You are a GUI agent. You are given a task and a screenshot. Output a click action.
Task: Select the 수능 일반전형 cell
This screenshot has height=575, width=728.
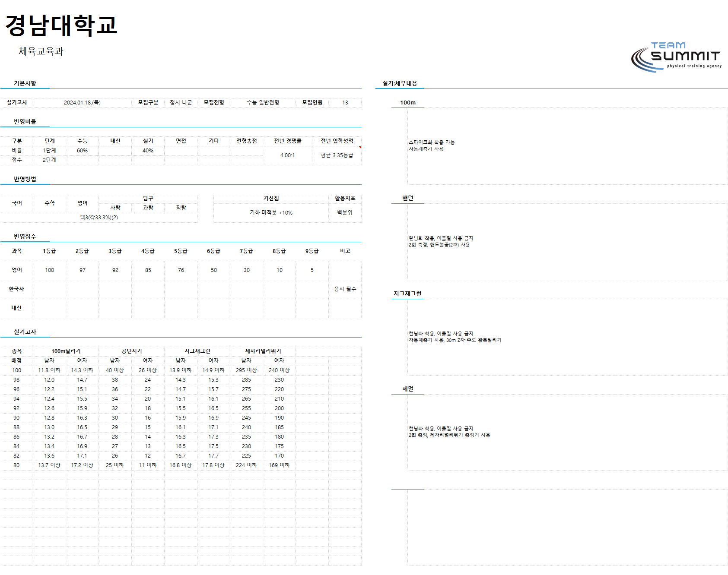tap(263, 103)
